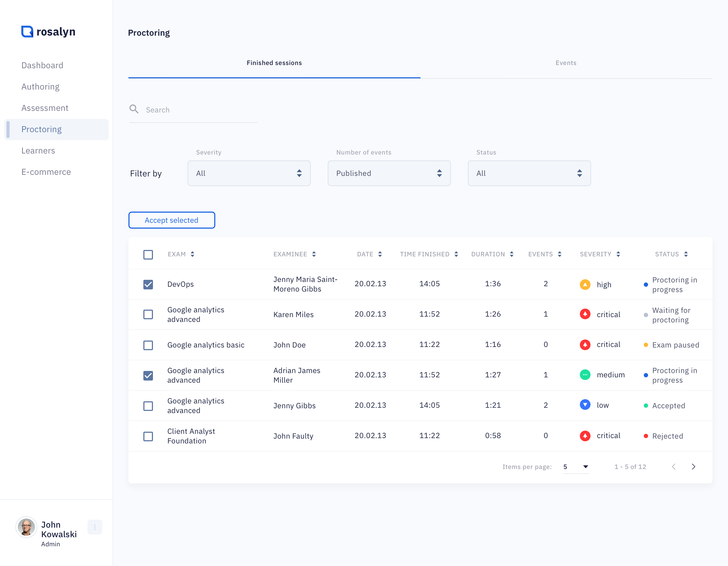Go to the next page arrow
Image resolution: width=728 pixels, height=566 pixels.
693,467
